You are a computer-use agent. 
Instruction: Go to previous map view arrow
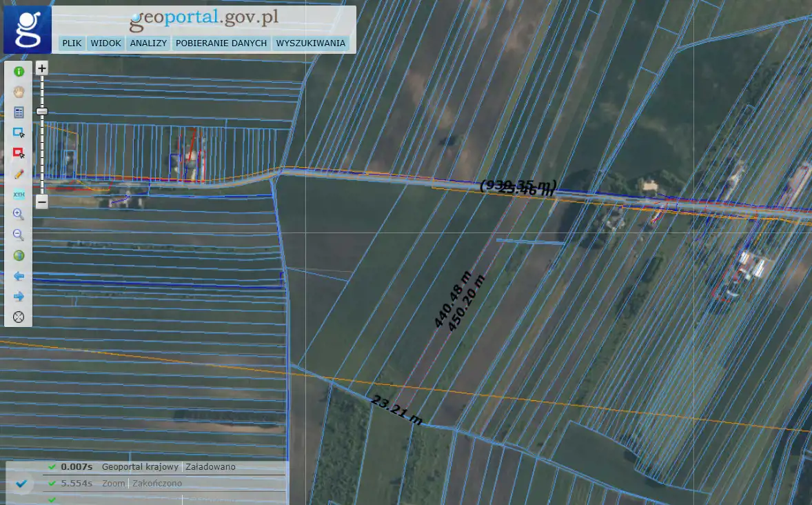click(19, 276)
